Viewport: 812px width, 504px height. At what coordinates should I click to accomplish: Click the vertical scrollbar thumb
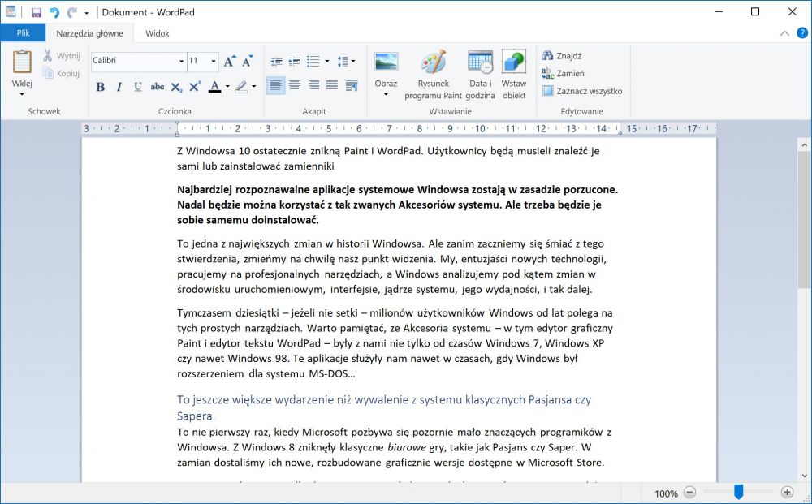click(804, 220)
